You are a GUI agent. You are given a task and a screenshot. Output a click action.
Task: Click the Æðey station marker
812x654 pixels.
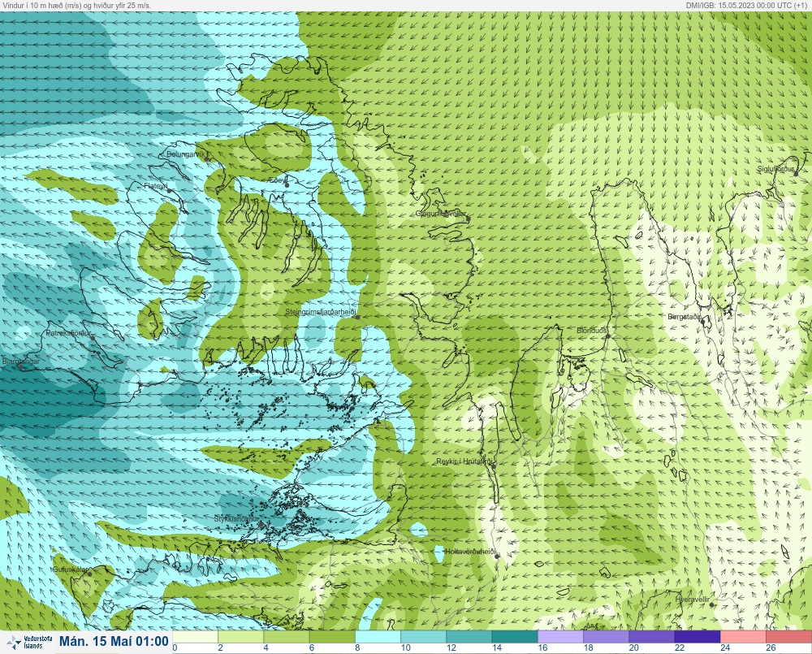point(287,184)
